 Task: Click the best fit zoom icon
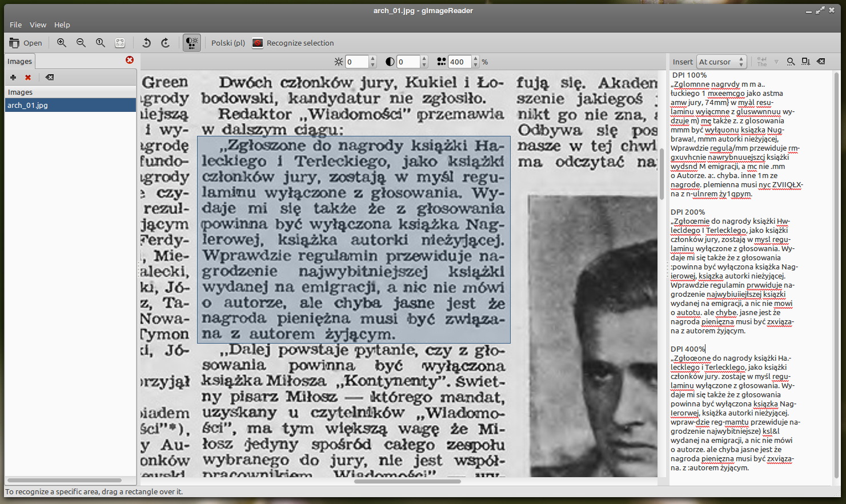coord(120,43)
